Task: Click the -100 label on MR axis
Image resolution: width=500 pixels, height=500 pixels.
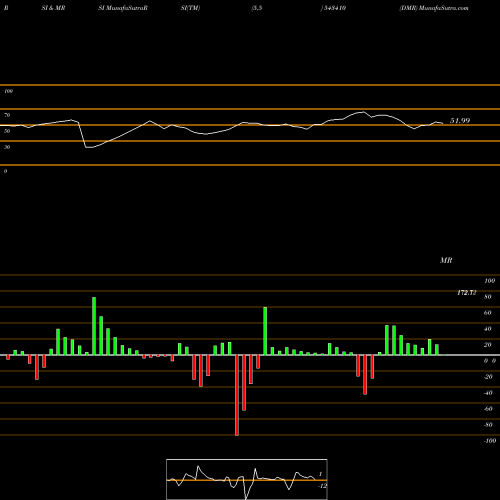Action: (490, 441)
